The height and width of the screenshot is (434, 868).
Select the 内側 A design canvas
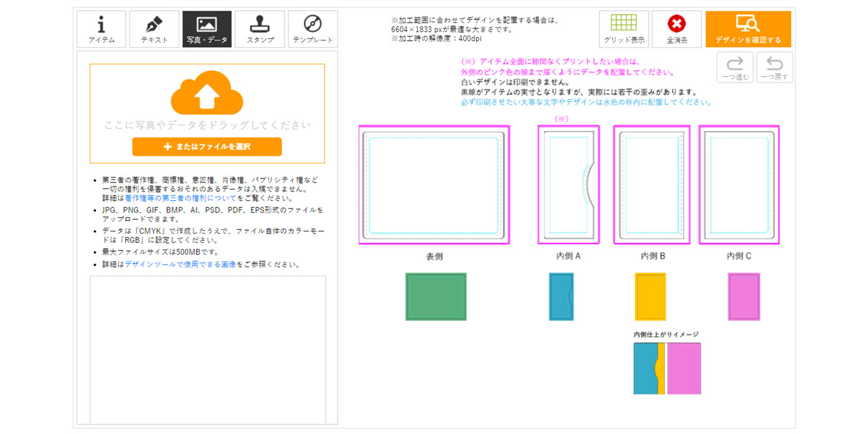569,184
